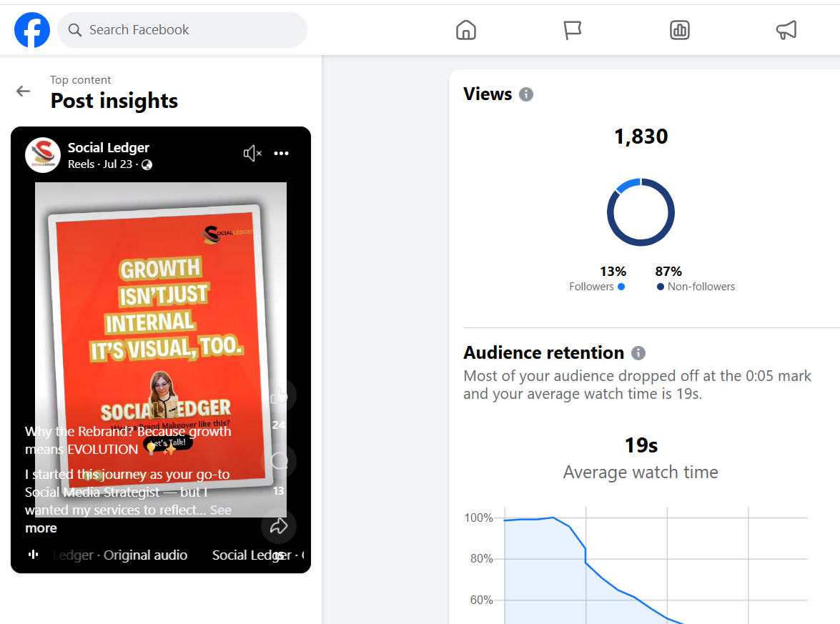This screenshot has width=840, height=624.
Task: Click the Search Facebook field
Action: (182, 30)
